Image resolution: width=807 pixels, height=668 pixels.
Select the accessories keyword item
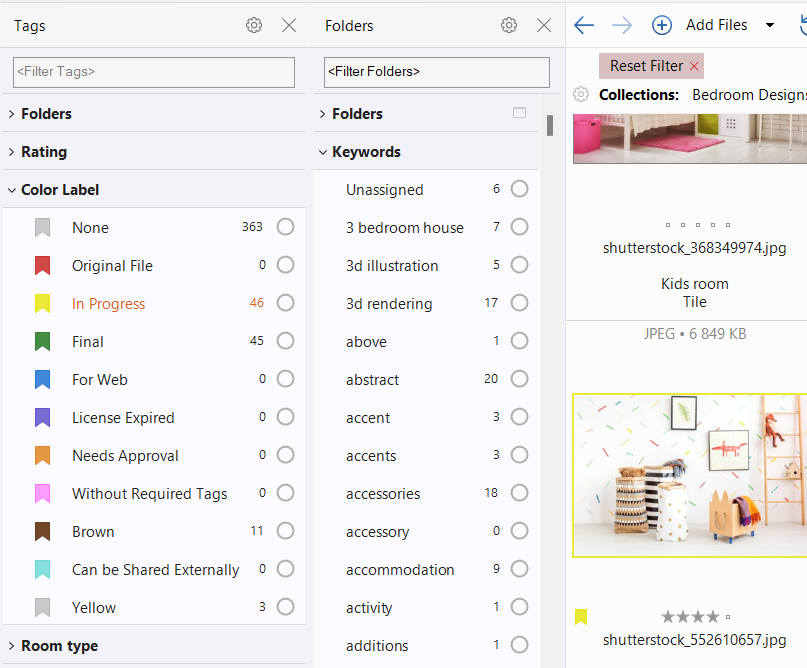383,493
